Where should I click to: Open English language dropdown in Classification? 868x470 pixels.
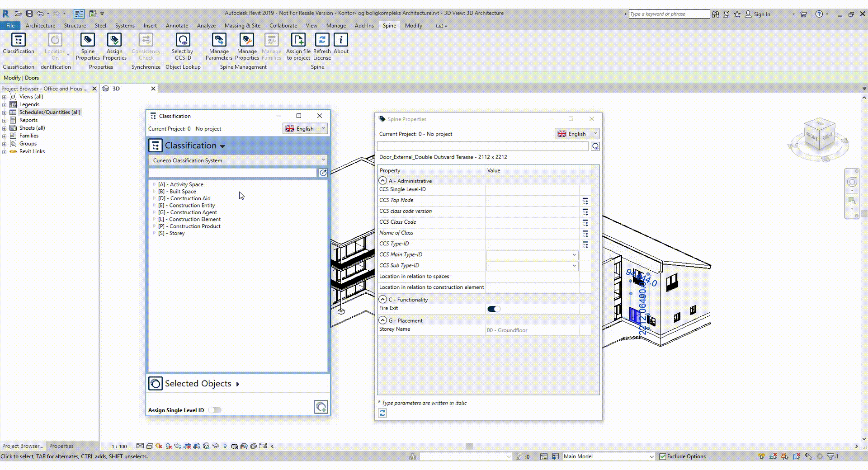pyautogui.click(x=305, y=128)
